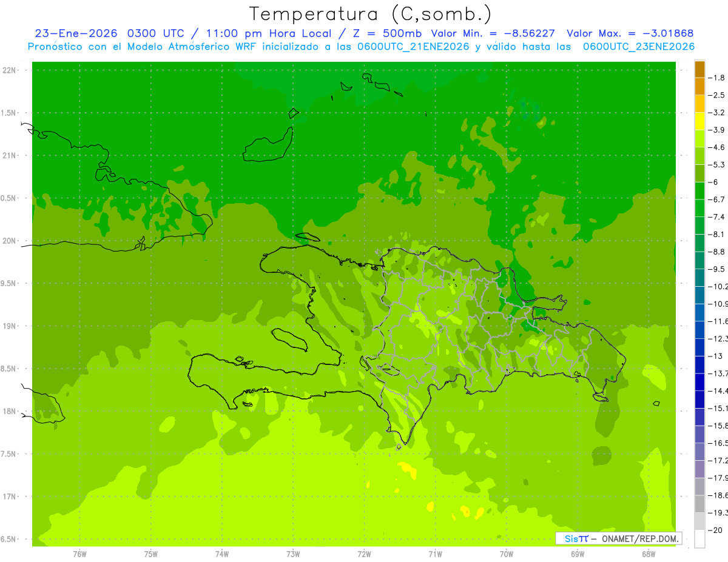This screenshot has width=728, height=562.
Task: Click the white swatch below -20
Action: [x=699, y=539]
